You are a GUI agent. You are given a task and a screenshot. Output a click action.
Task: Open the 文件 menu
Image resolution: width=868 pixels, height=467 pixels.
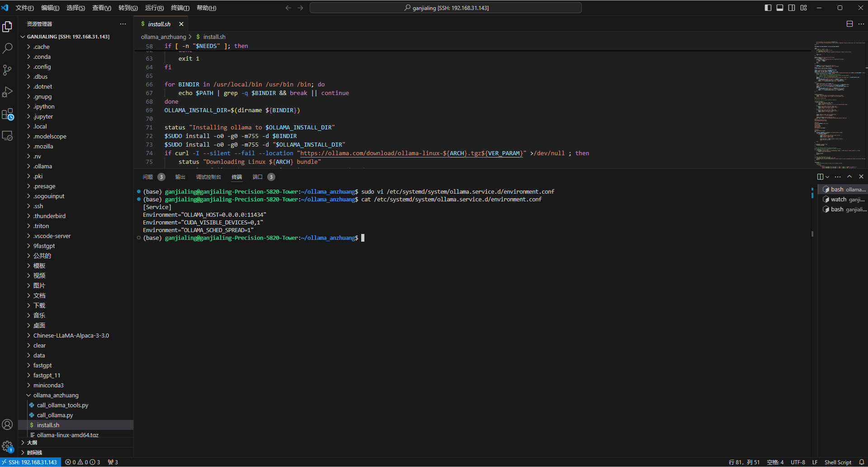(24, 8)
